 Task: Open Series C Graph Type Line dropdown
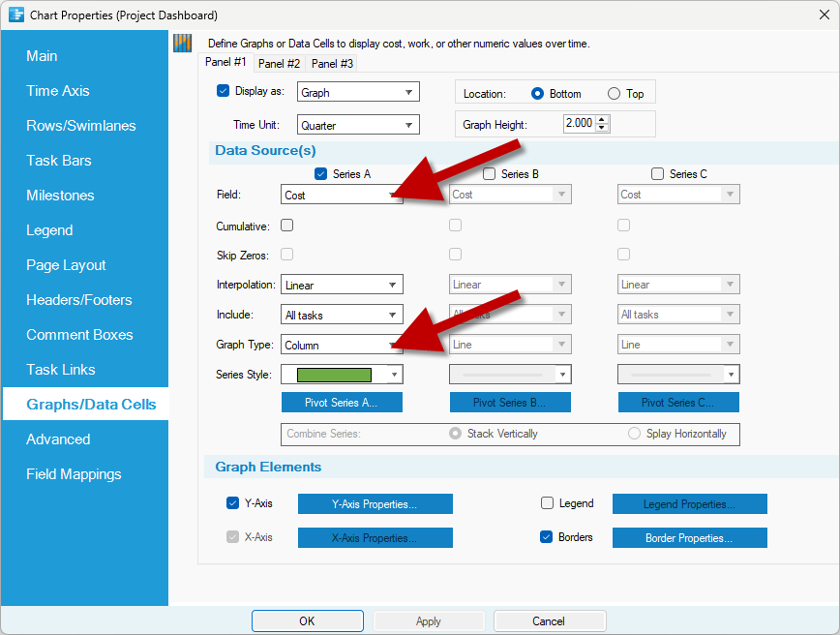(x=678, y=345)
